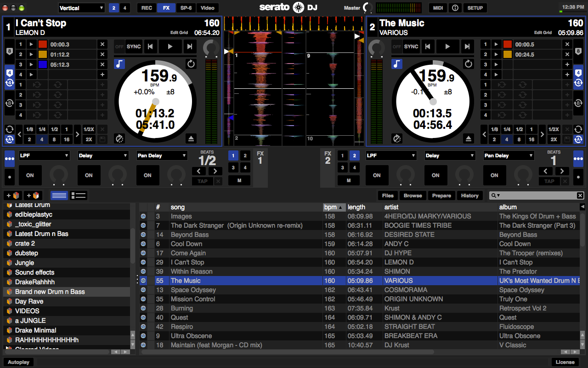The height and width of the screenshot is (368, 588).
Task: Open MIDI assign mode
Action: pyautogui.click(x=438, y=8)
